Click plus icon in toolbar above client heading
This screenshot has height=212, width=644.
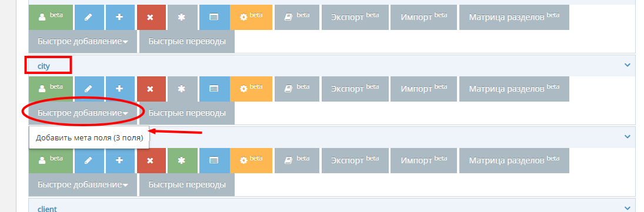(x=120, y=161)
